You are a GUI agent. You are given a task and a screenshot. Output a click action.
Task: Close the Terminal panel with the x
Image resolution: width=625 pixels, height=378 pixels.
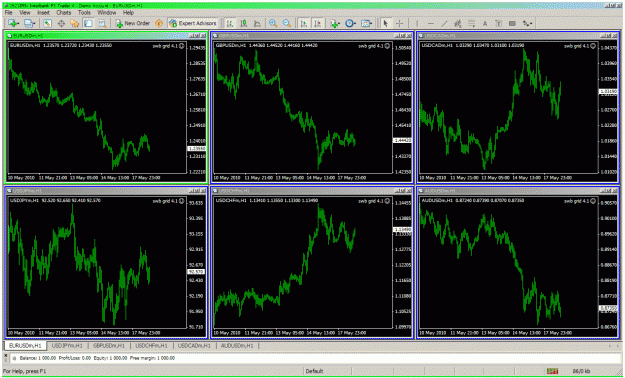(x=6, y=355)
